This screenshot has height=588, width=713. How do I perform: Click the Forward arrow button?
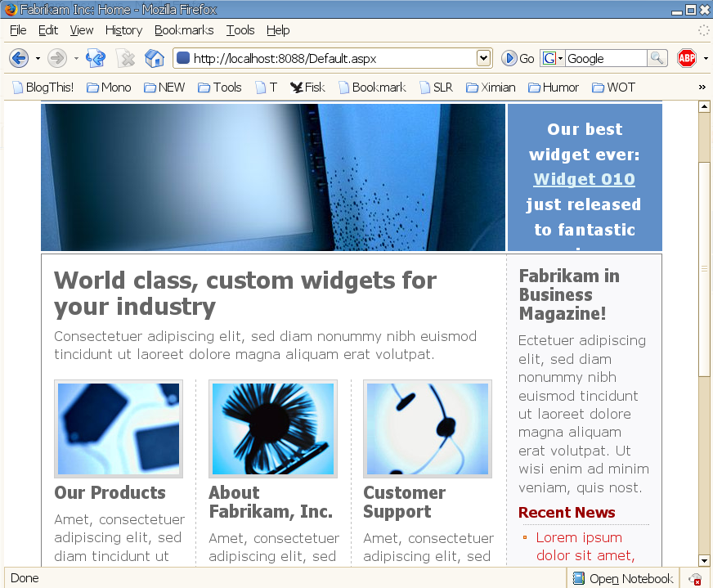(x=57, y=58)
